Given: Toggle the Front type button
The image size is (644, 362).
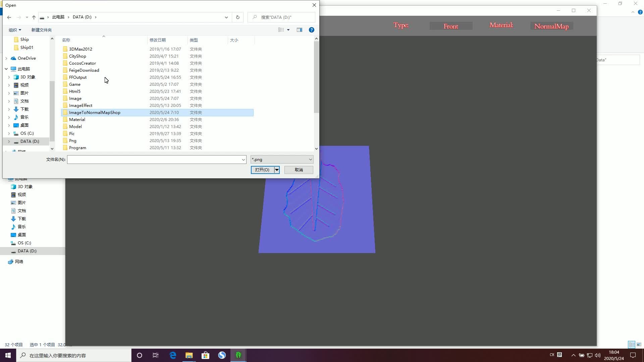Looking at the screenshot, I should [x=451, y=26].
